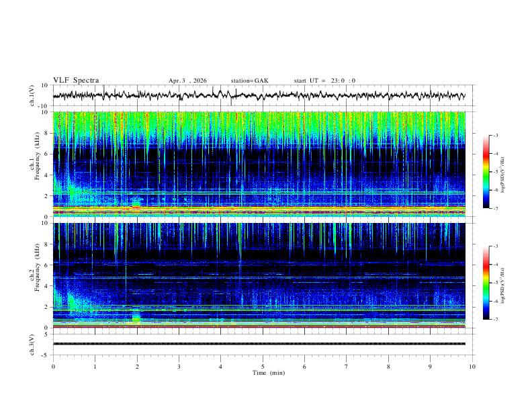532x411 pixels.
Task: Click the red horizontal line at bottom of ch.2 spectrogram
Action: 259,327
